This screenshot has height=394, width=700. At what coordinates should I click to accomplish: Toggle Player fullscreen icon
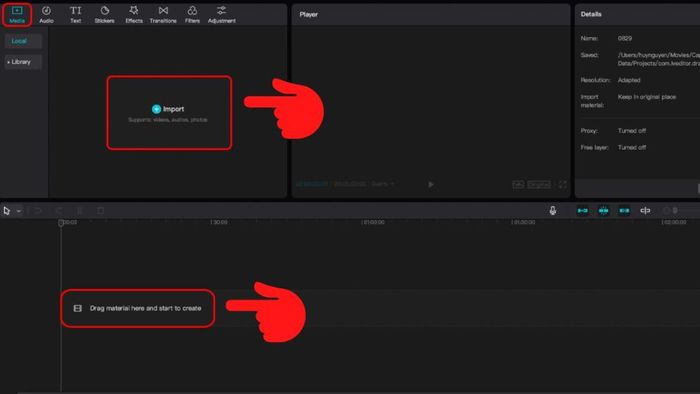coord(562,184)
